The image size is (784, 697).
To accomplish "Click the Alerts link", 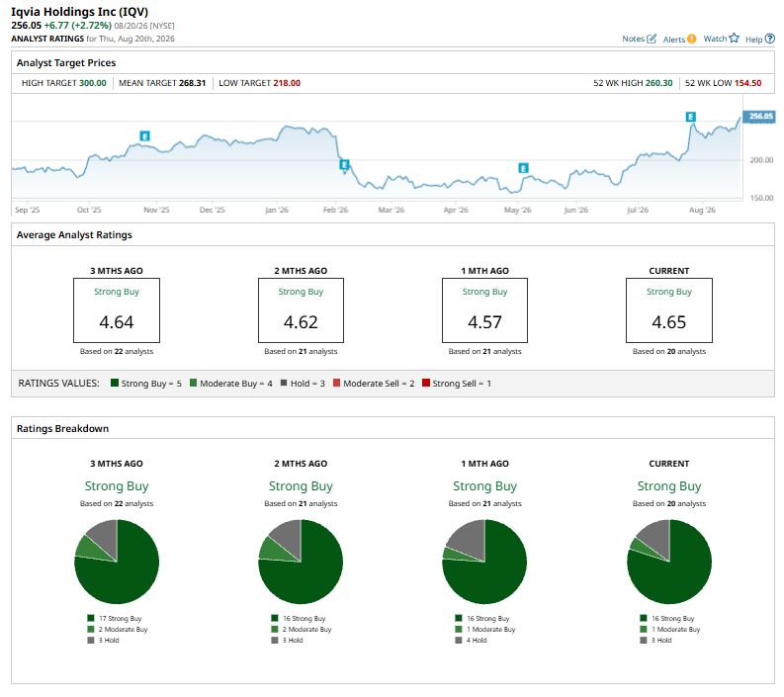I will pos(674,39).
